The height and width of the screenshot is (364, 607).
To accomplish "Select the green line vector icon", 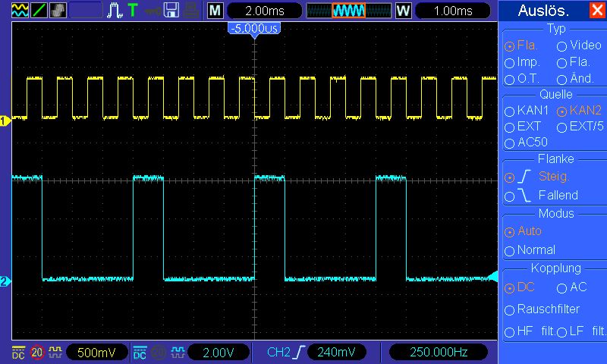I will pos(39,11).
